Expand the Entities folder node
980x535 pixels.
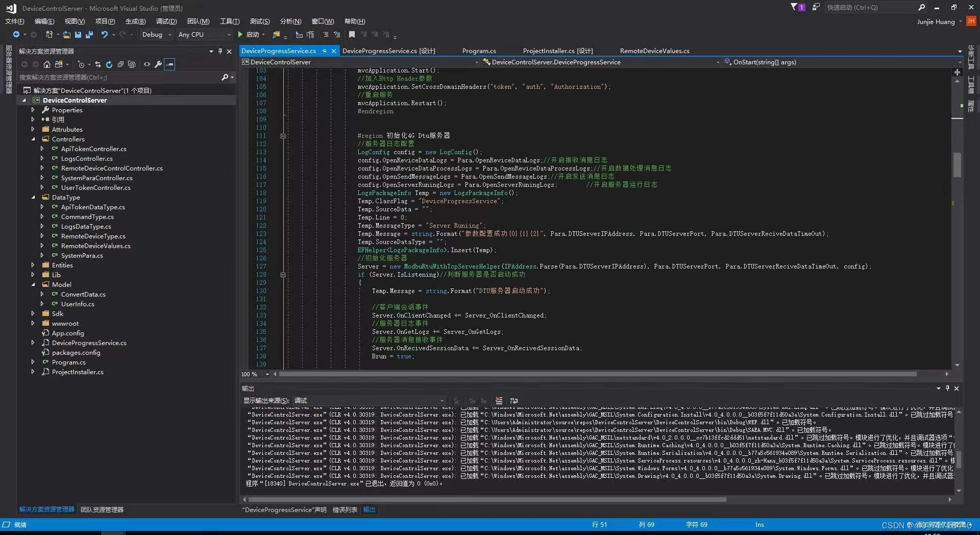[33, 265]
